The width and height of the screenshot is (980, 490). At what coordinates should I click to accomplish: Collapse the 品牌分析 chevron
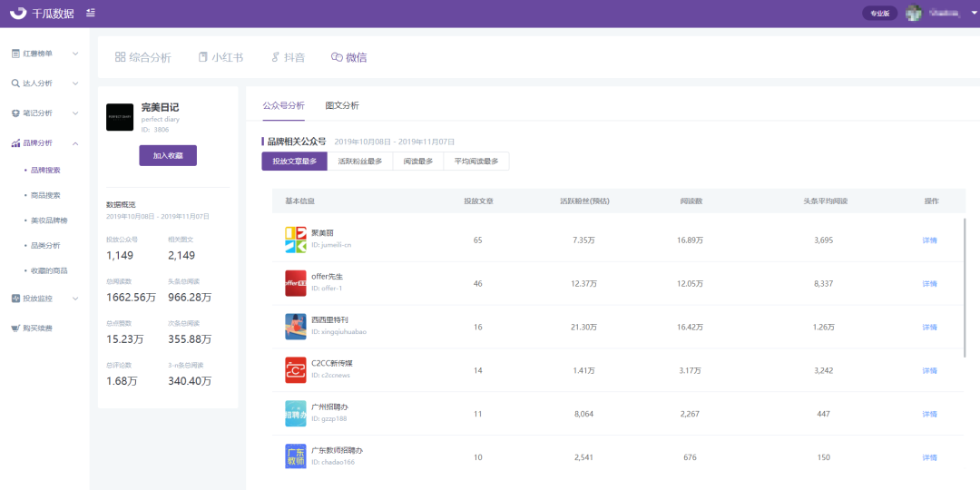[x=75, y=143]
